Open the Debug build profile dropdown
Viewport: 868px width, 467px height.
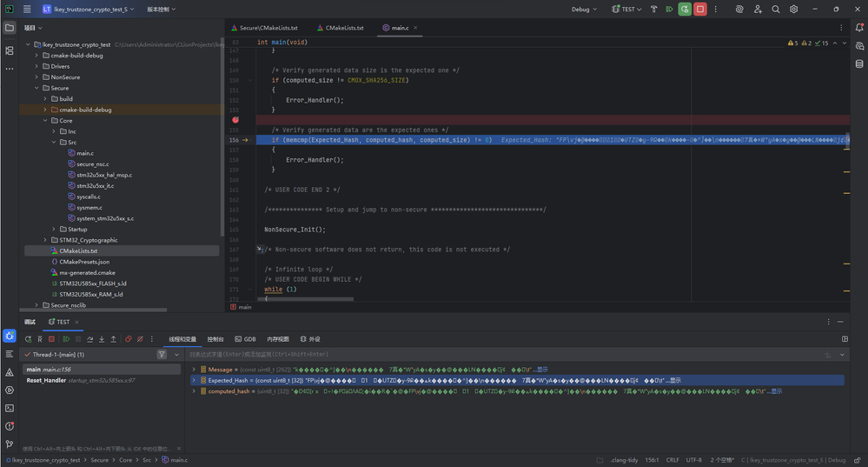[x=584, y=10]
